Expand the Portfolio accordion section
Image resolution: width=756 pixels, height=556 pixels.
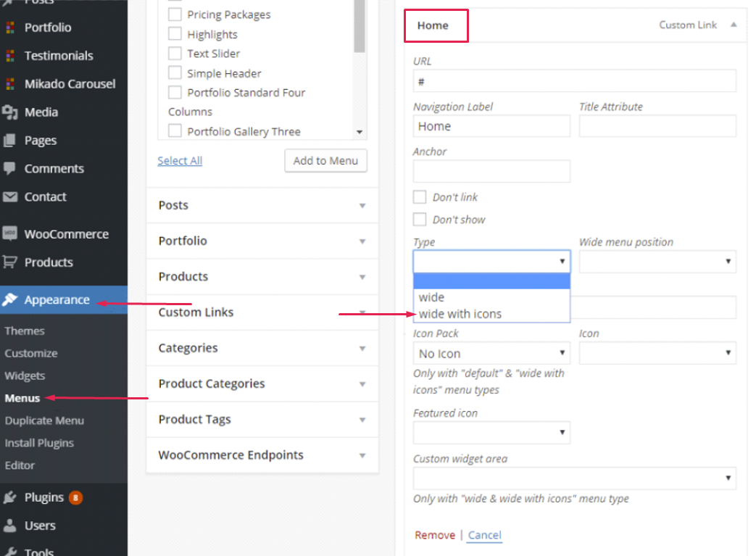pos(262,241)
